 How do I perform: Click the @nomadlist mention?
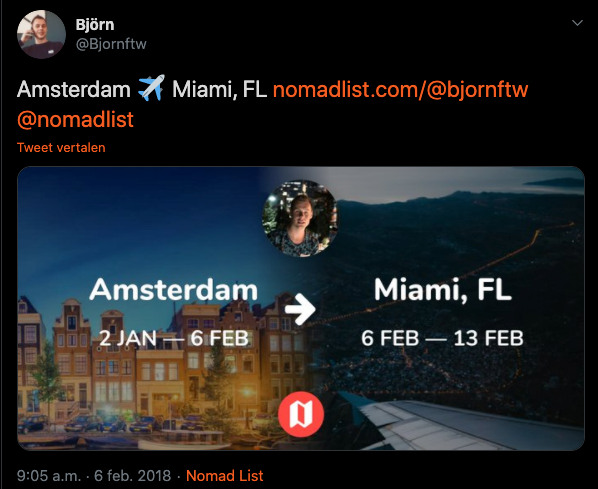click(76, 119)
